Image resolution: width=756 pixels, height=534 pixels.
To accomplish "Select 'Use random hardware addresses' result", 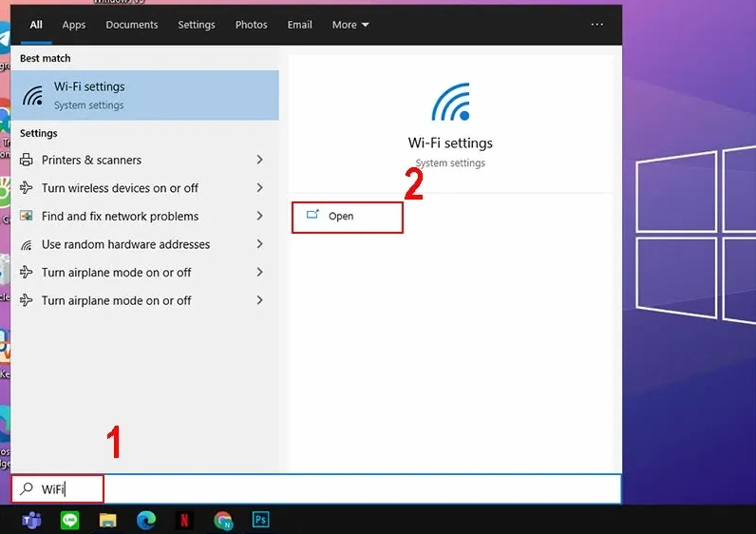I will click(x=143, y=244).
